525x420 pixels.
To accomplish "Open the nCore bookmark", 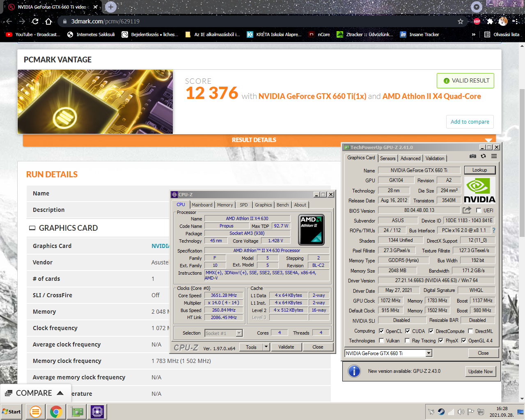I will coord(319,34).
